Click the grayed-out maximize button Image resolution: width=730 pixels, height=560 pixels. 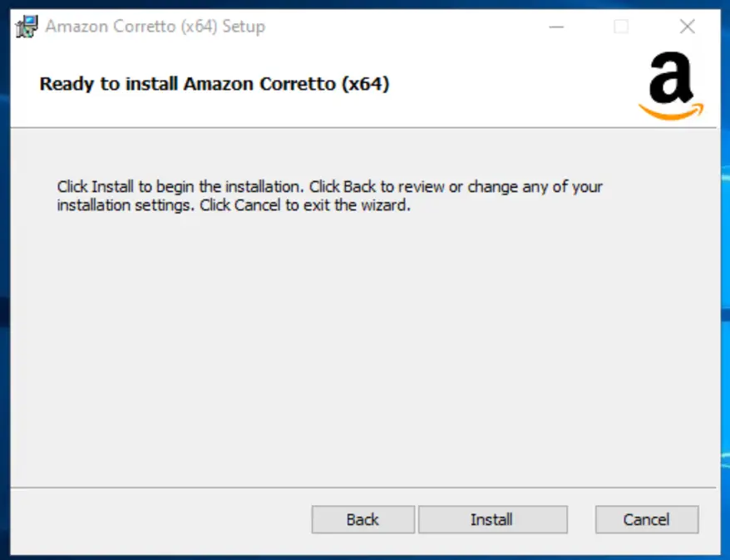tap(621, 27)
